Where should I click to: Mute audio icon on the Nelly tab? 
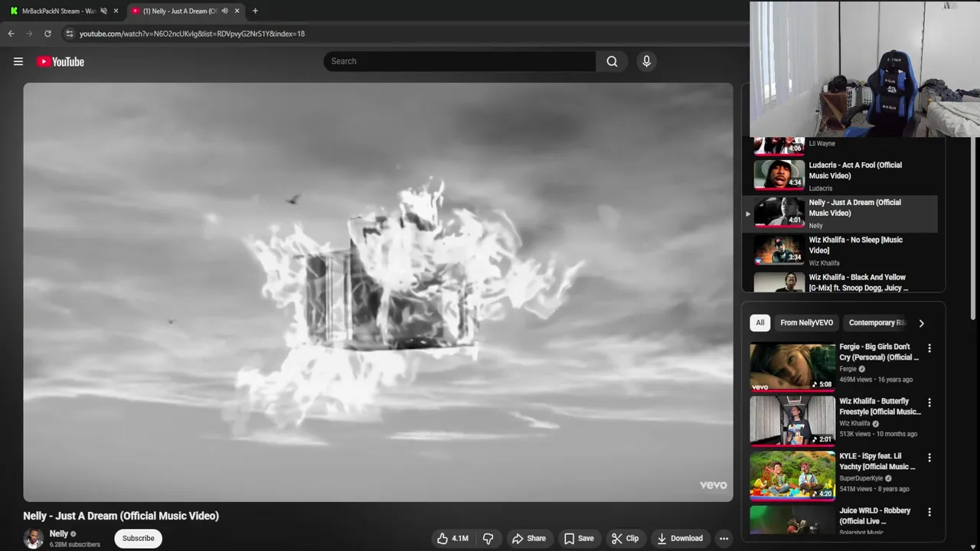click(224, 11)
